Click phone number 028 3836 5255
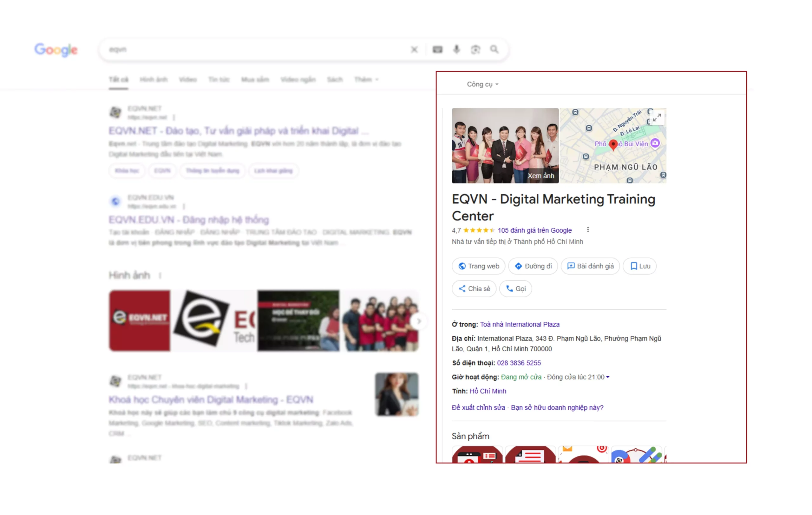 519,363
